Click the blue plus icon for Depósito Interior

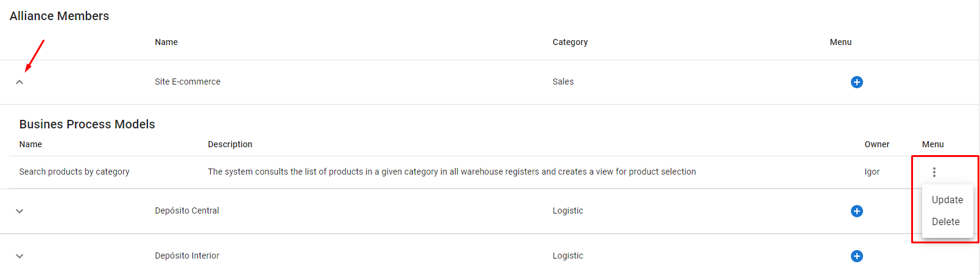click(856, 256)
